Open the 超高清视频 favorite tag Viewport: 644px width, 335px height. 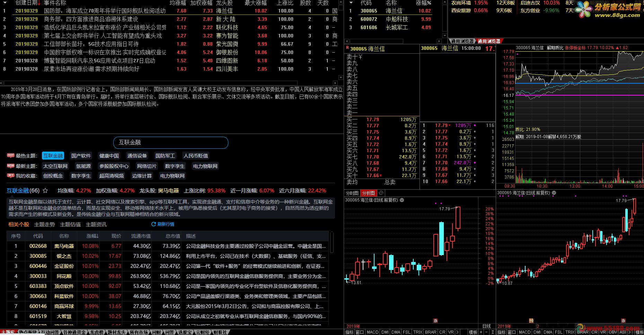click(x=112, y=176)
